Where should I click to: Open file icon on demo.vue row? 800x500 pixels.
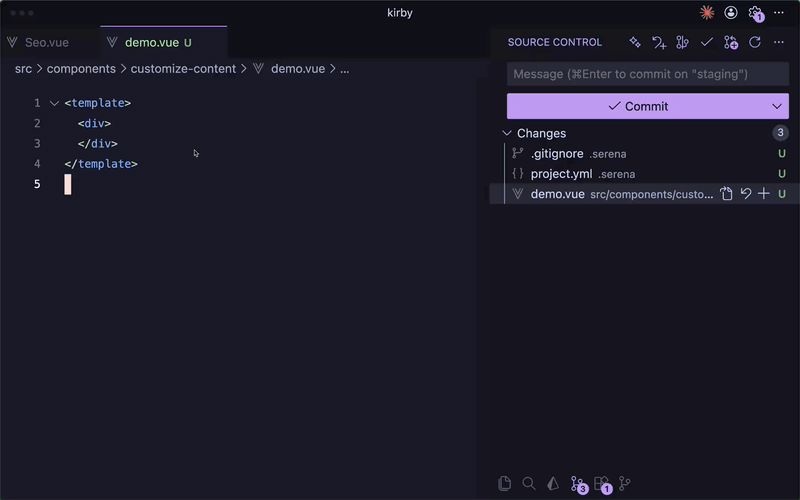tap(726, 194)
